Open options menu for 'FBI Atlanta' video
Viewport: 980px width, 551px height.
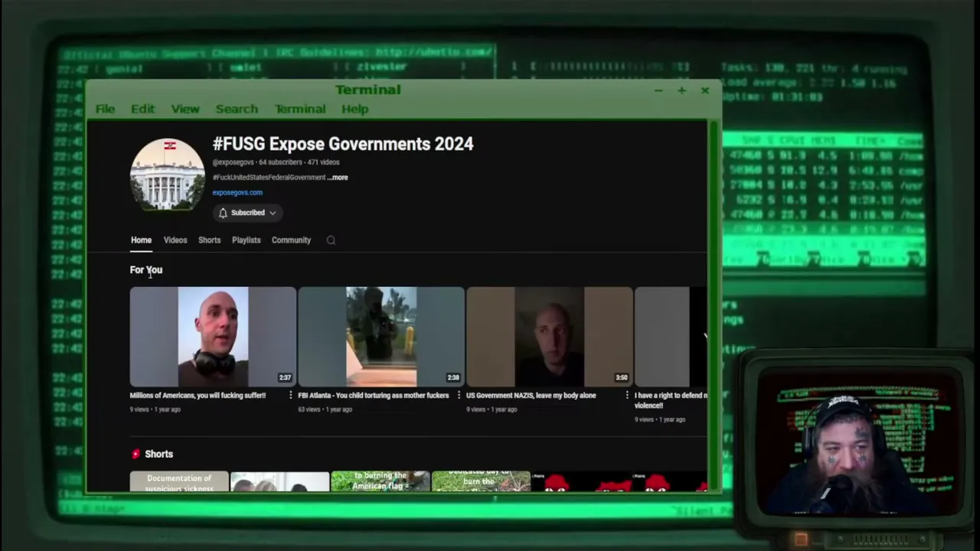click(x=459, y=396)
